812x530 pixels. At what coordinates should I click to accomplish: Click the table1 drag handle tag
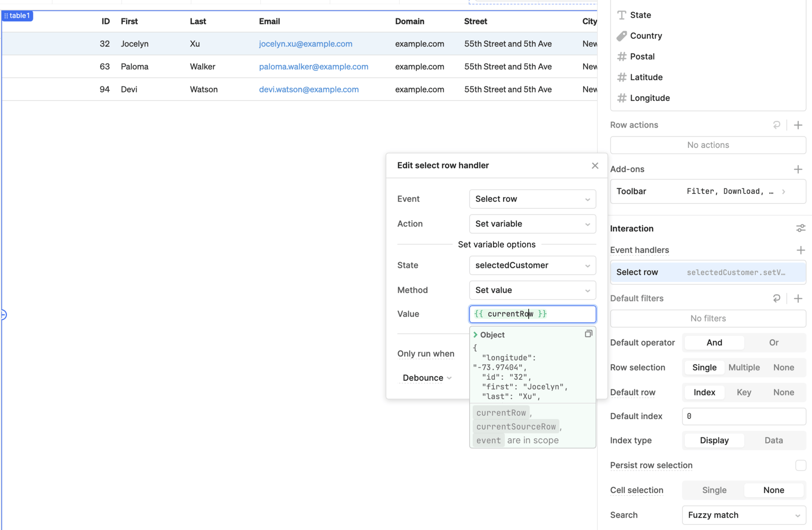coord(18,16)
